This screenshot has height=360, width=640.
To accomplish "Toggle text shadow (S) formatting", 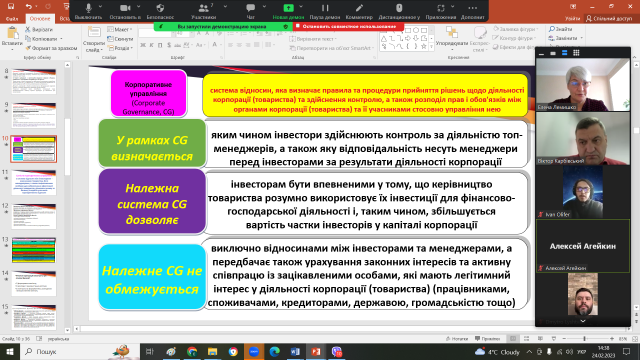I will pos(169,45).
